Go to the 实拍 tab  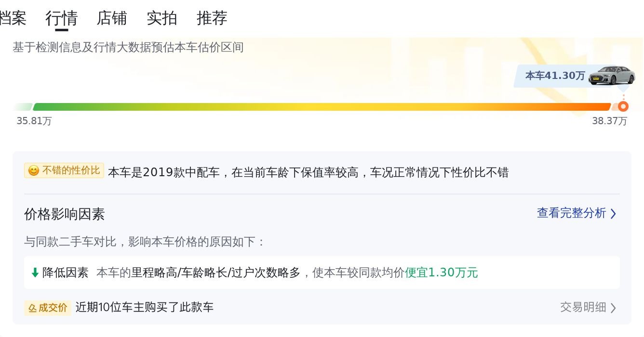(161, 18)
